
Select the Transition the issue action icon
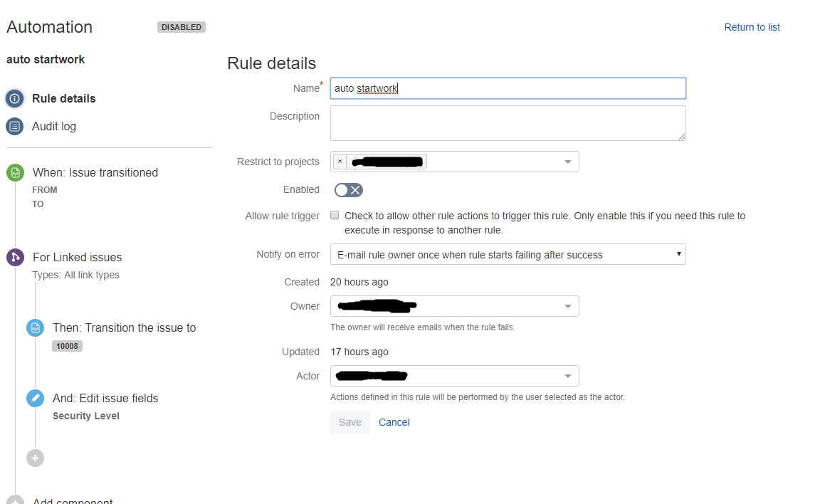click(x=35, y=327)
